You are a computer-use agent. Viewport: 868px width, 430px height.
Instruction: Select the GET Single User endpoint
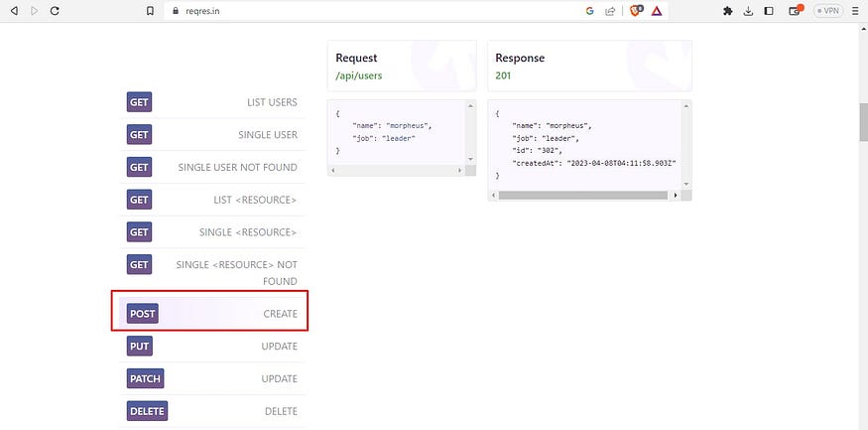(x=212, y=135)
